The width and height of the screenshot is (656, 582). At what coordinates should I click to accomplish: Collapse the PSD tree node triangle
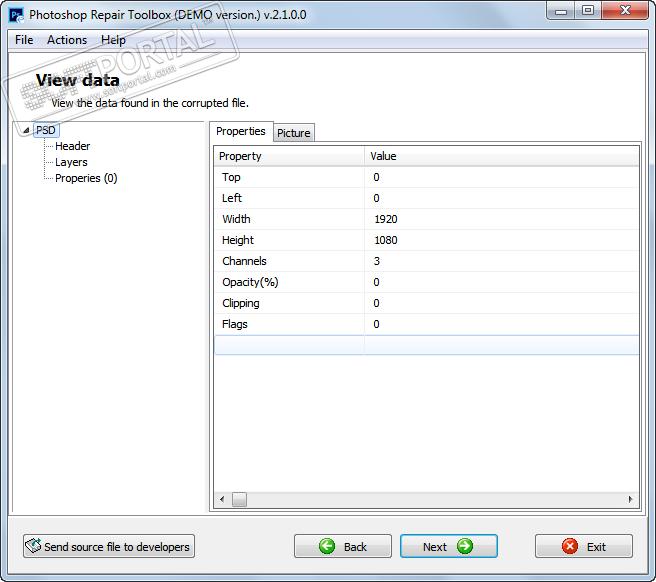coord(26,131)
